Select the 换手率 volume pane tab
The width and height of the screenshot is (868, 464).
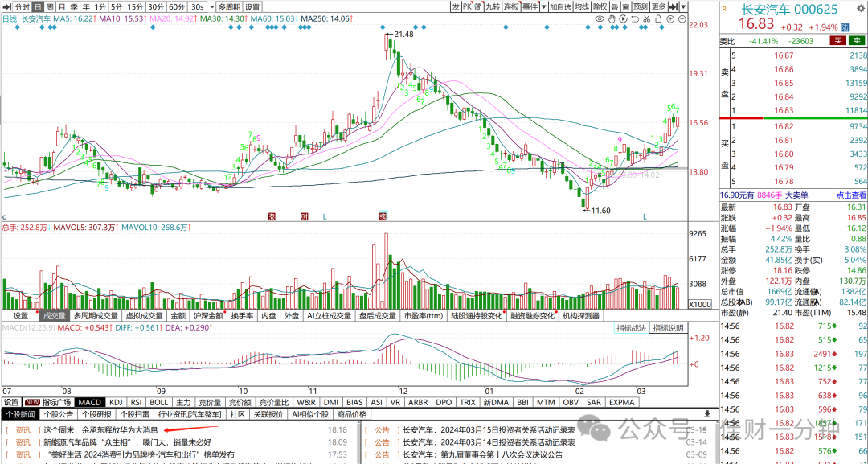click(x=243, y=315)
